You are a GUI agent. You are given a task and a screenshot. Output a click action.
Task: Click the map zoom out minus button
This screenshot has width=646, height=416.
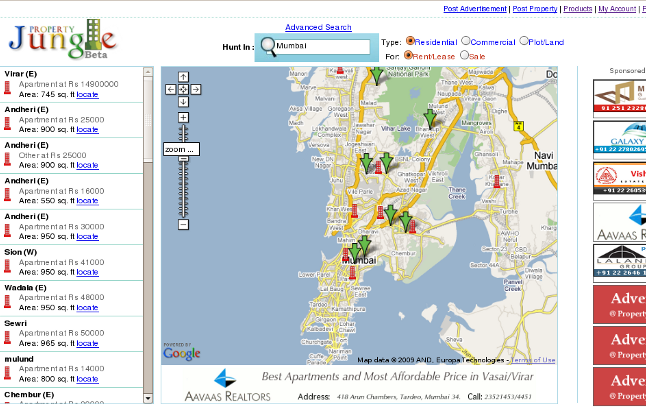183,225
